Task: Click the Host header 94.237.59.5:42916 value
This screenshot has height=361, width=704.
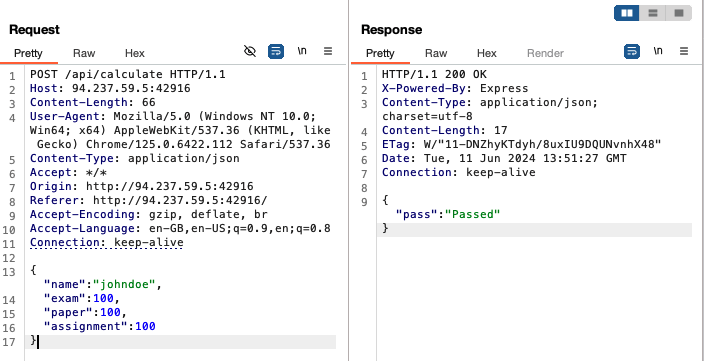Action: point(131,88)
